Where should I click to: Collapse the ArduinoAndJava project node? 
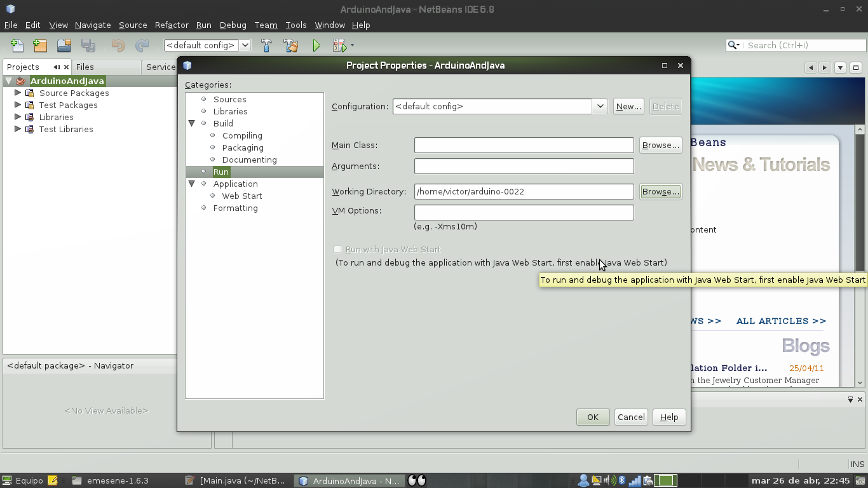point(9,81)
